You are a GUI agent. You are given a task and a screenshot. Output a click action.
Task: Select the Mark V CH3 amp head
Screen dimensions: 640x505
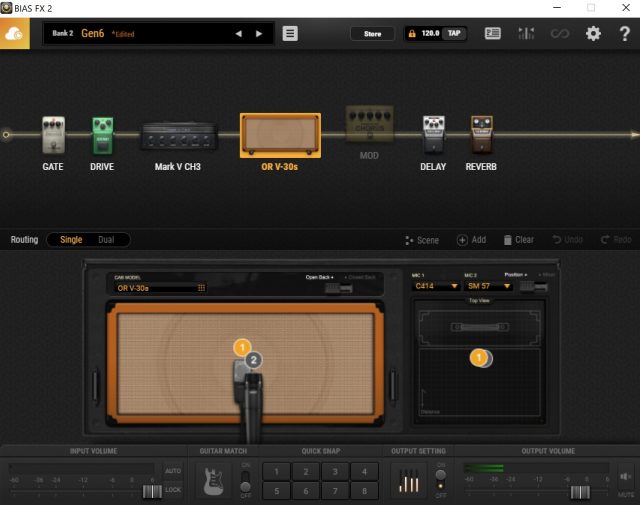click(178, 136)
